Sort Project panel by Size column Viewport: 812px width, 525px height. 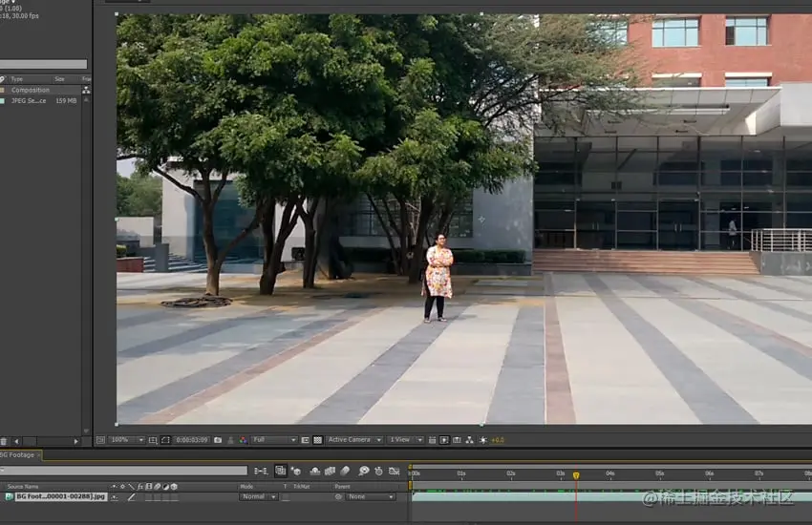pos(59,79)
